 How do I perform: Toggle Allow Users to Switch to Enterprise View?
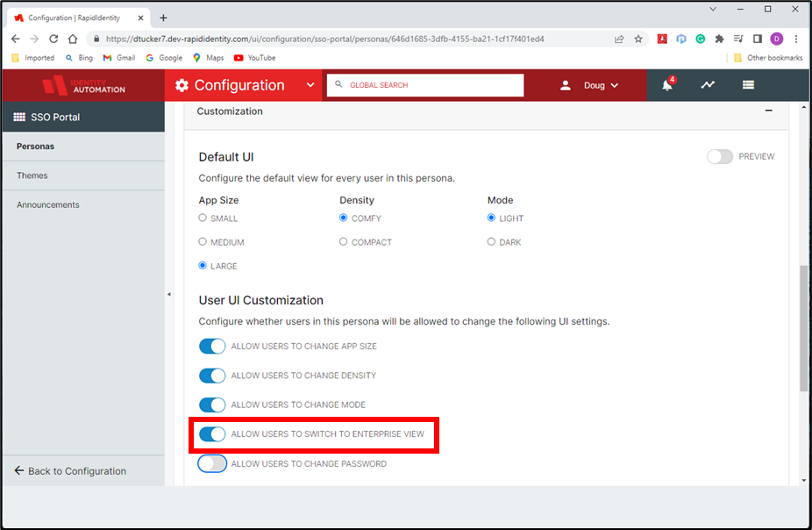coord(212,434)
